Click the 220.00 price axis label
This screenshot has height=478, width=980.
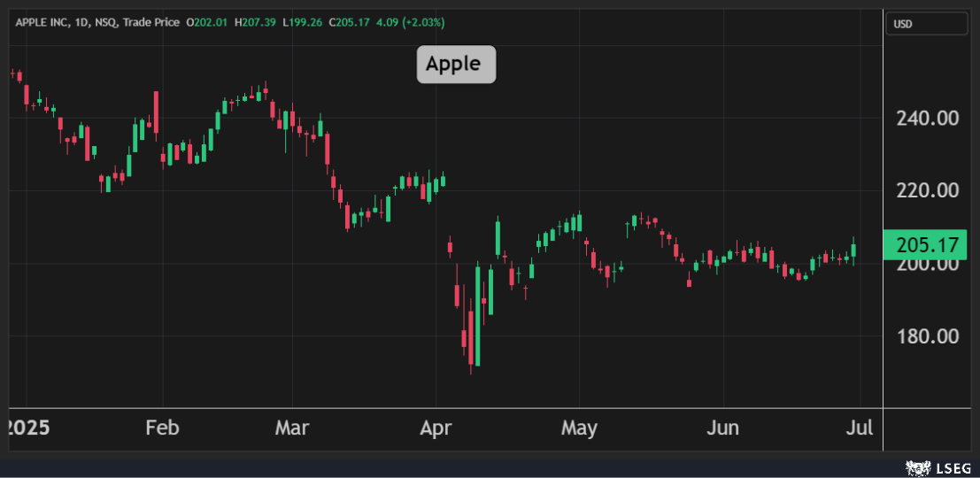tap(926, 190)
